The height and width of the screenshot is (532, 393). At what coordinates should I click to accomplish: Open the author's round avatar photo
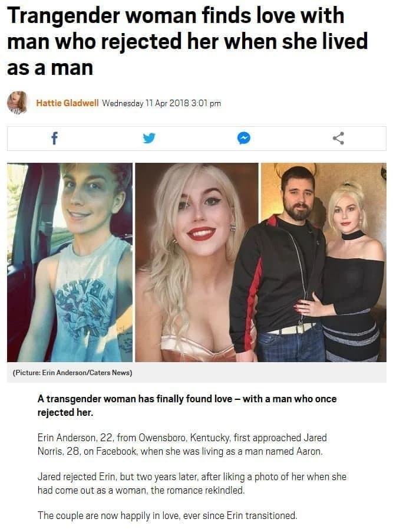17,102
